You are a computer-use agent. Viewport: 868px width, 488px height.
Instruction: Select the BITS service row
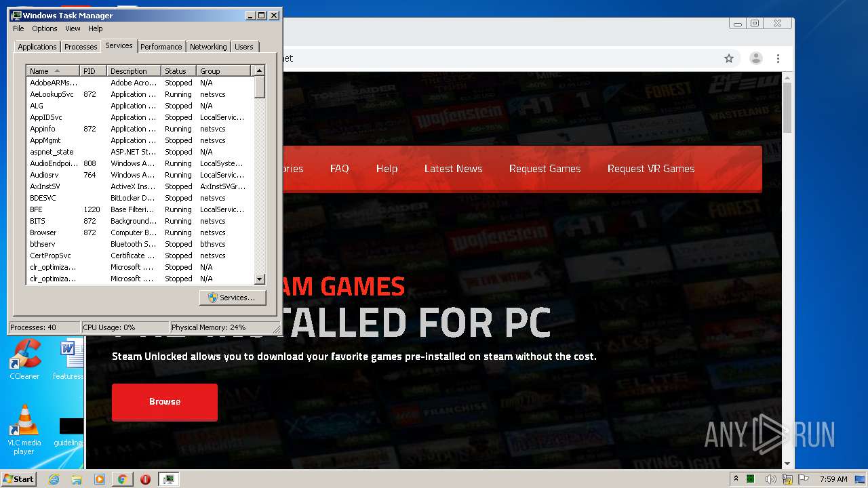click(x=140, y=221)
